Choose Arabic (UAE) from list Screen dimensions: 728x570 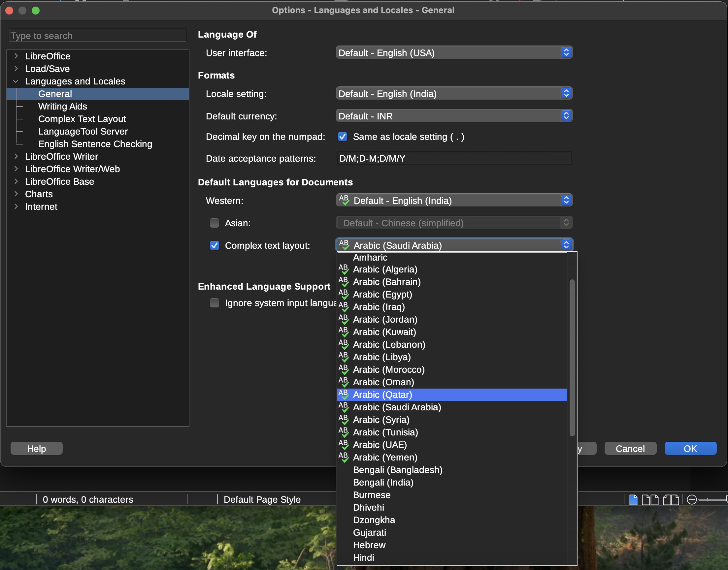point(452,445)
